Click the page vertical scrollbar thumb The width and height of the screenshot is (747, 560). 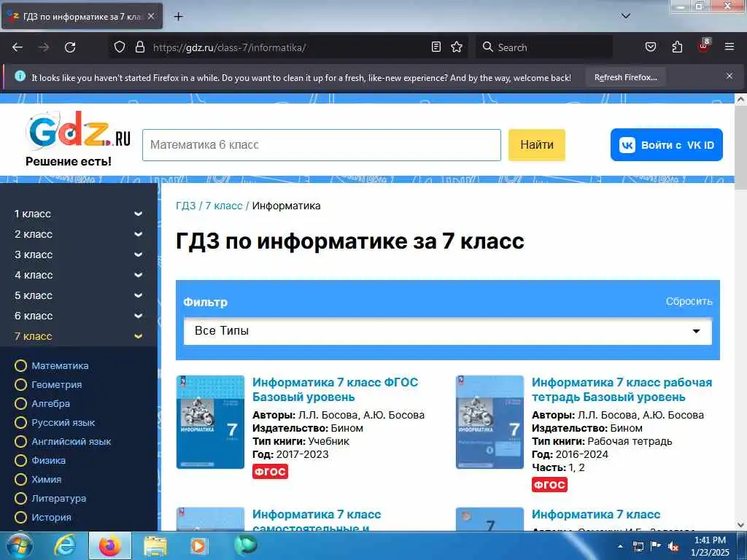(x=741, y=148)
